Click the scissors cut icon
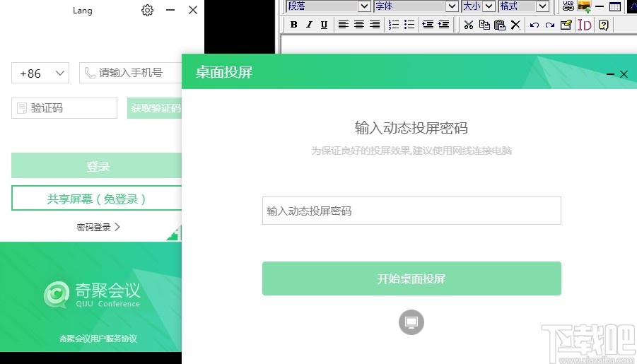 (x=469, y=25)
